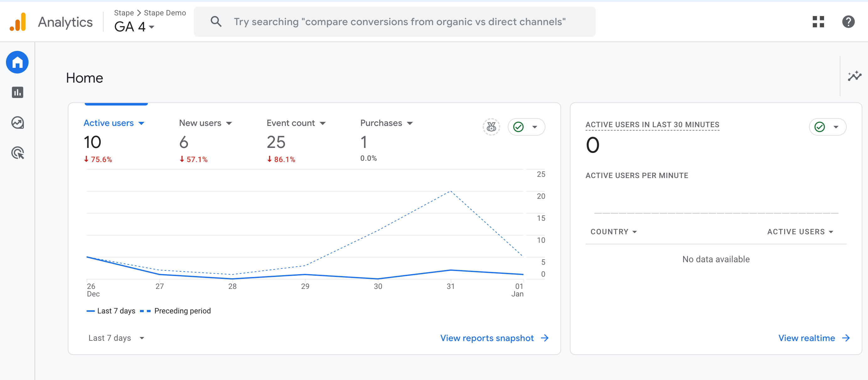Open the Explore sidebar icon
Screen dimensions: 868x380
(x=17, y=122)
